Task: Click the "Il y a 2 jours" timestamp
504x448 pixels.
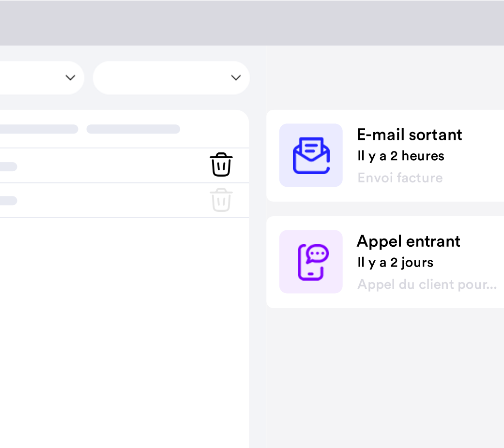Action: pyautogui.click(x=395, y=262)
